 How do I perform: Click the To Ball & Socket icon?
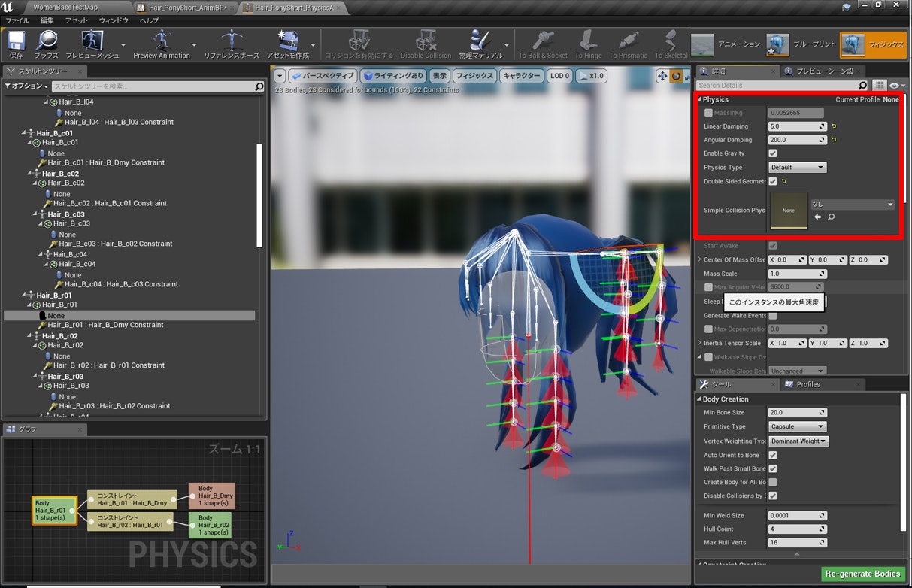[x=543, y=41]
